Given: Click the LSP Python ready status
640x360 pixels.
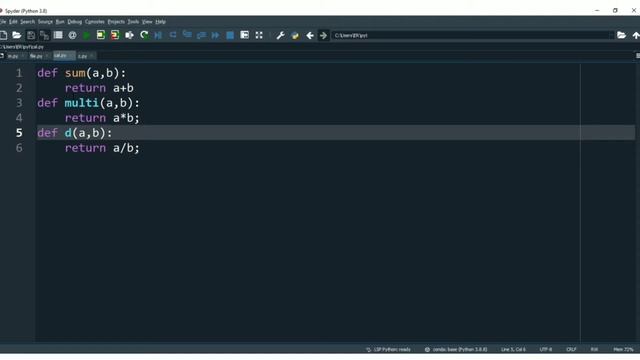Looking at the screenshot, I should 388,349.
